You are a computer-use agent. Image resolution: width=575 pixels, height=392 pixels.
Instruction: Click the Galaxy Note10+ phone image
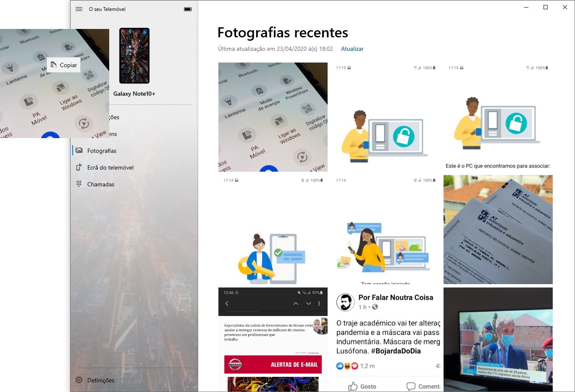pos(134,56)
